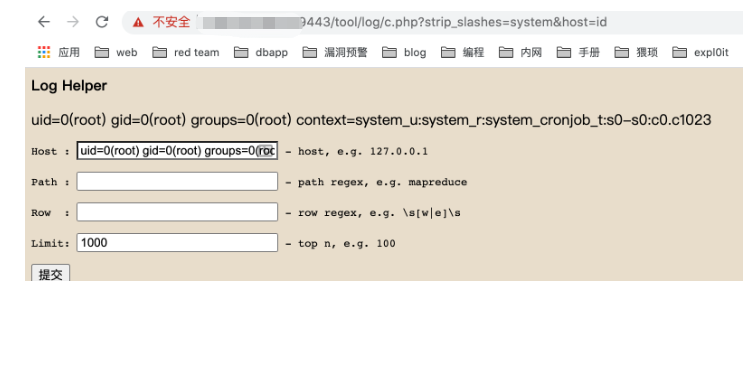Reload the page with the refresh icon
750x366 pixels.
pyautogui.click(x=102, y=22)
